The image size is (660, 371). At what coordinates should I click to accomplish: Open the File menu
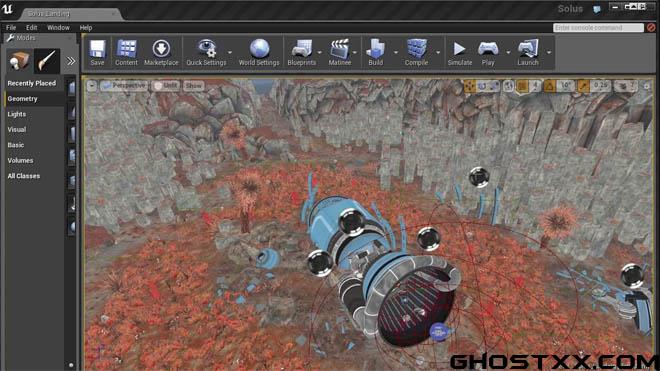click(11, 27)
